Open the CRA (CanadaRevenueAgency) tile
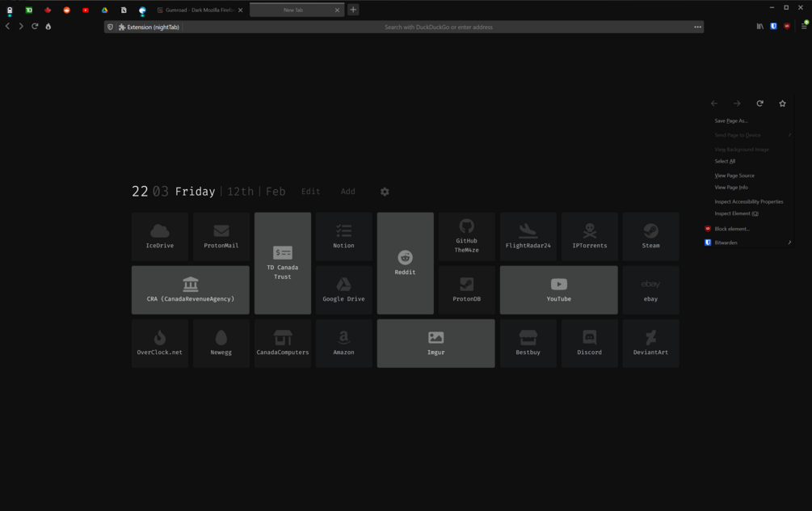 pos(190,289)
